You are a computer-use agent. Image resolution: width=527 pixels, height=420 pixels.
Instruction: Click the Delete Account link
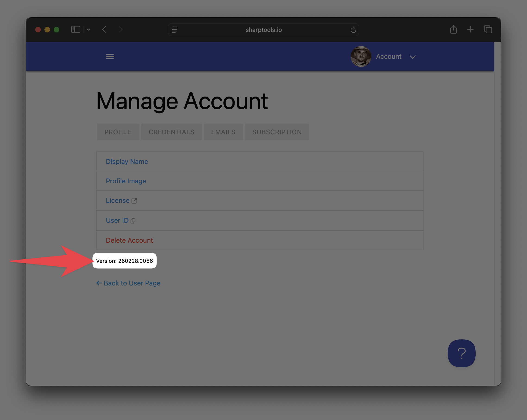129,240
